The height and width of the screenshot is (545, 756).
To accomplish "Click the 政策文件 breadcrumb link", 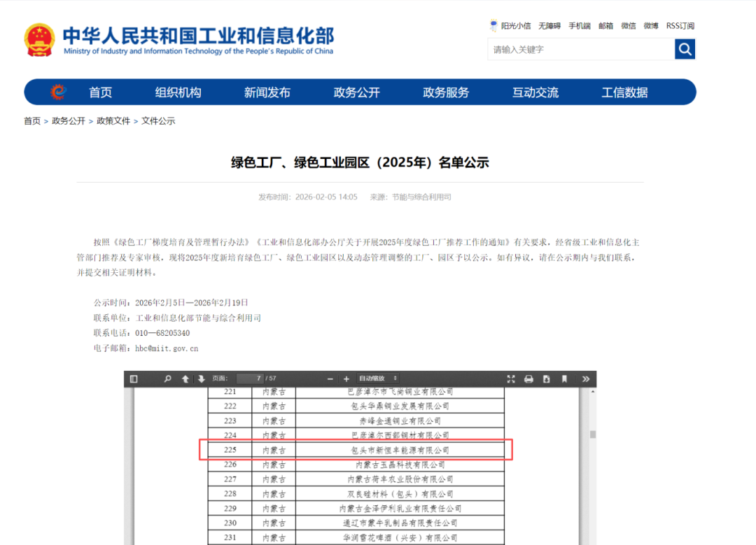I will coord(113,121).
